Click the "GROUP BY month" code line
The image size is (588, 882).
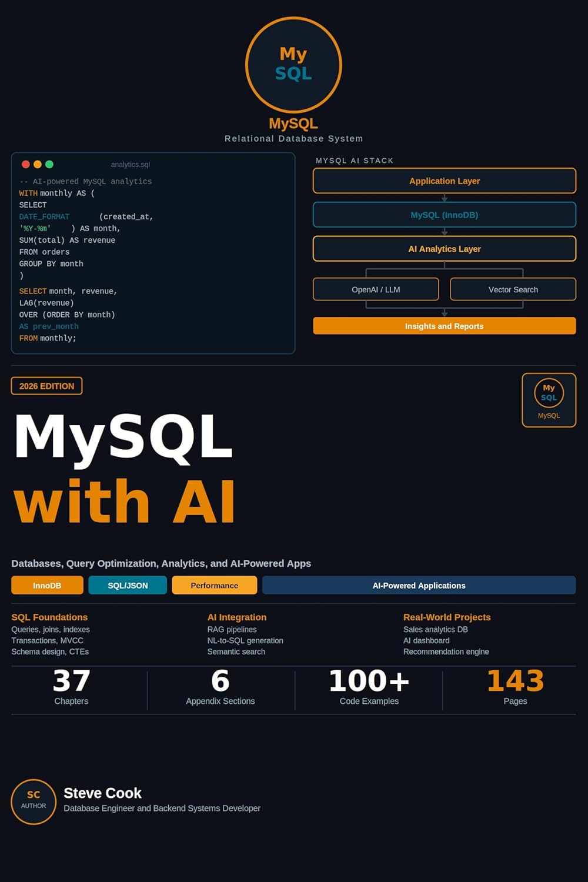pyautogui.click(x=51, y=264)
